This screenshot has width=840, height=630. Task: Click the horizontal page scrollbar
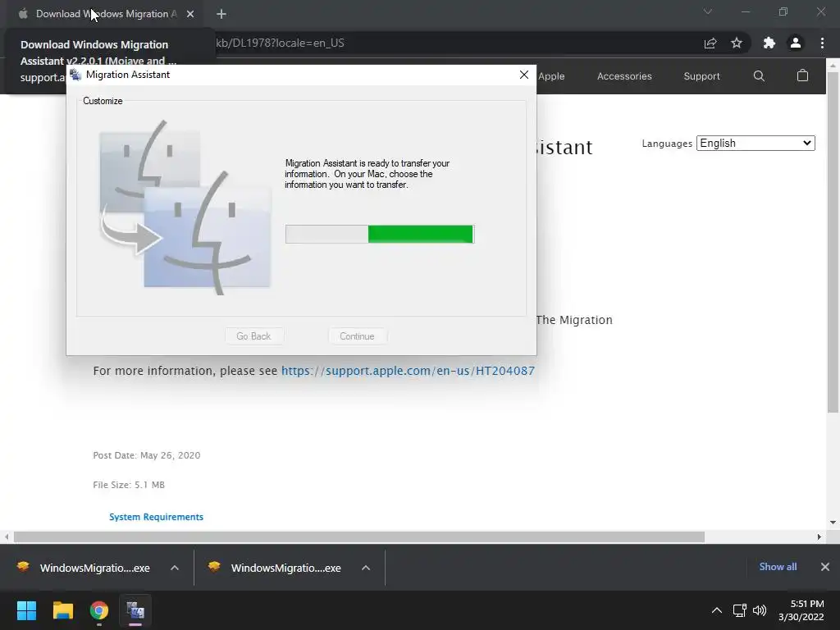(359, 536)
